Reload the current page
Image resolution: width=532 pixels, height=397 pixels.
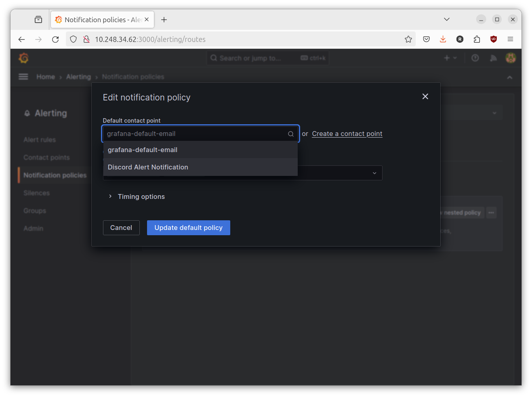[55, 39]
